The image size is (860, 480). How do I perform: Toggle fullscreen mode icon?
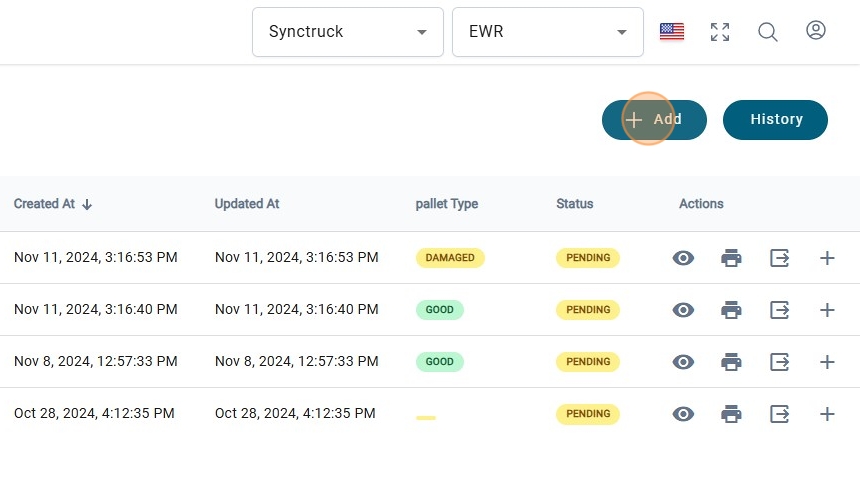click(720, 32)
